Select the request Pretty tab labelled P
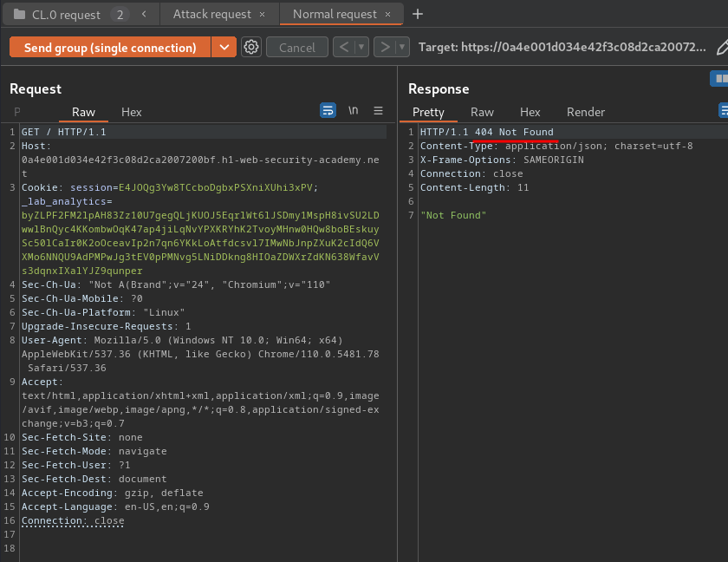Screen dimensions: 728x562 pos(17,112)
